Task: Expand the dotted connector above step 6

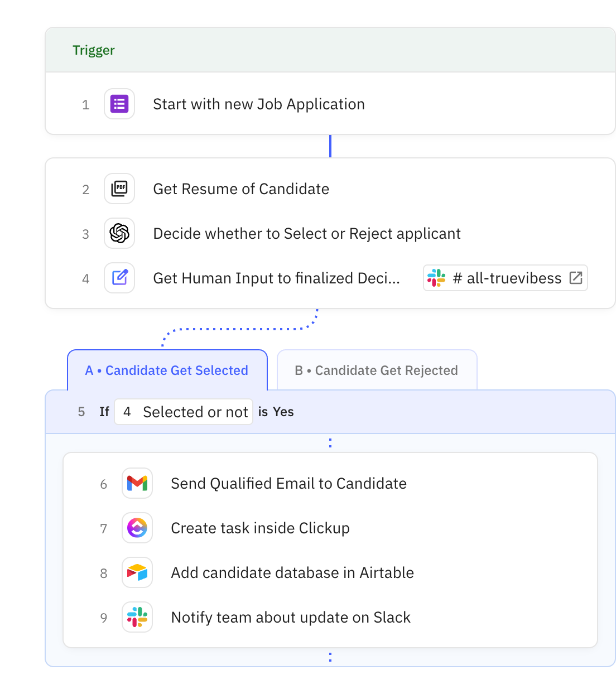Action: pyautogui.click(x=330, y=442)
